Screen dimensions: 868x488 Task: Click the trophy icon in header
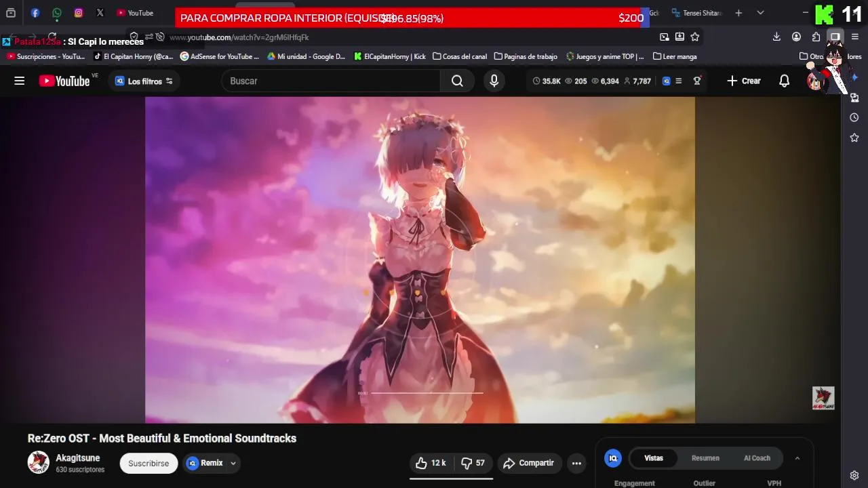click(x=696, y=81)
